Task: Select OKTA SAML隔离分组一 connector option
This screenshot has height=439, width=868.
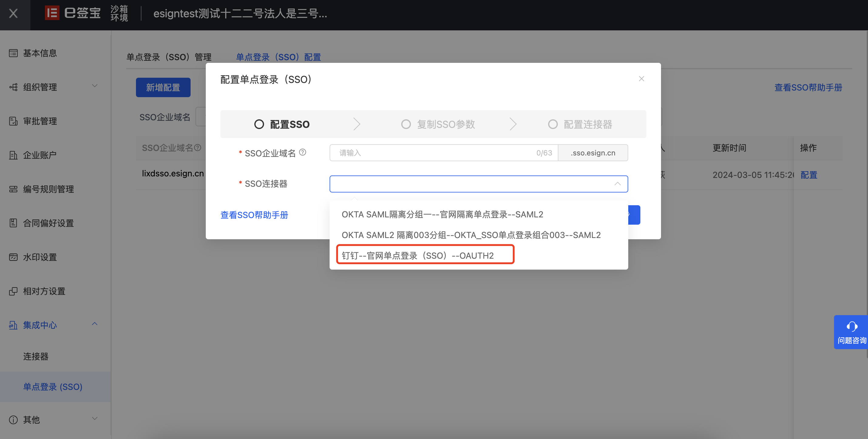Action: pyautogui.click(x=479, y=214)
